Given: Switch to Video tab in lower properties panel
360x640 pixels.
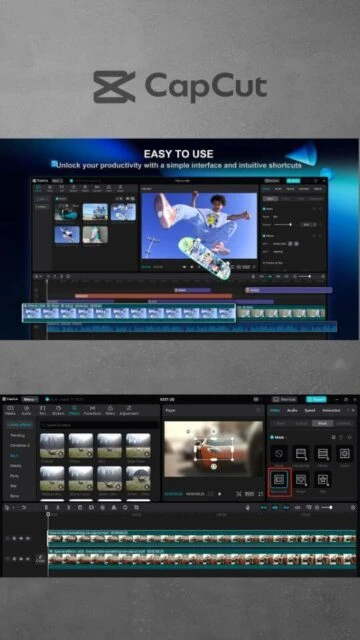Looking at the screenshot, I should coord(275,410).
